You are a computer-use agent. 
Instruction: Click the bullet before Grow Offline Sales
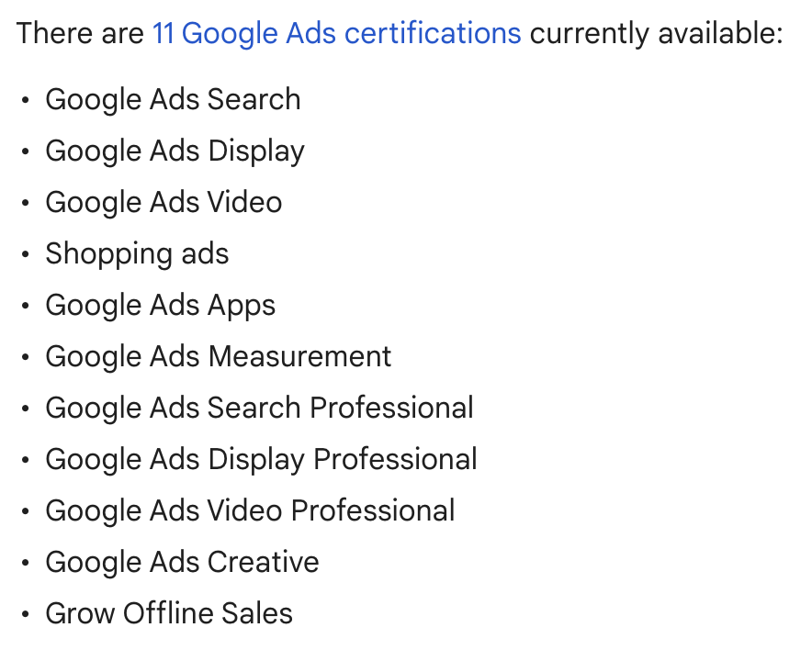(26, 614)
